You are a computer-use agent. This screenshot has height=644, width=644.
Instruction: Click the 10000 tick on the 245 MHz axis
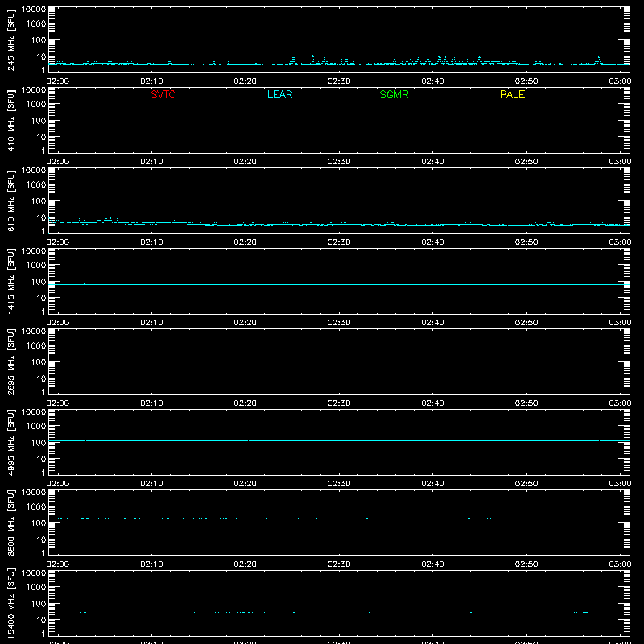(x=34, y=10)
